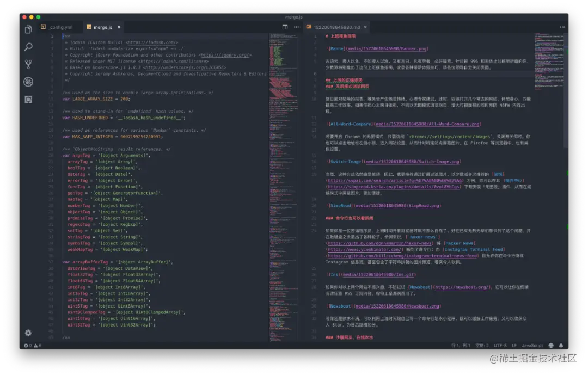Screen dimensions: 588x375
Task: Click the uint32Tag line
Action: tap(112, 325)
